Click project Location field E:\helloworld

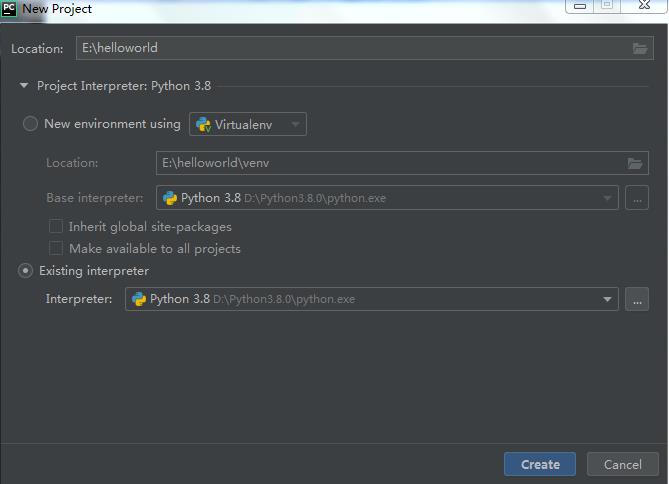point(365,48)
